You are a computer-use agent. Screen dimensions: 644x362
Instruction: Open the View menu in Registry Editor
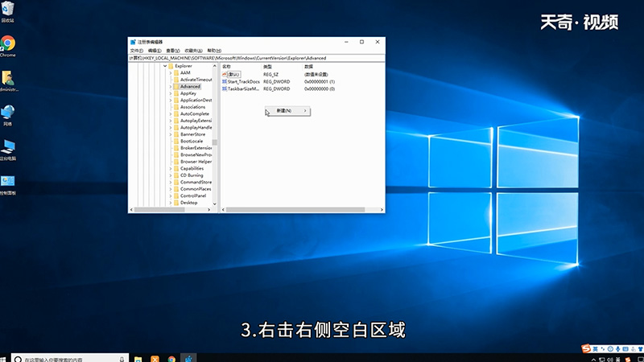pos(173,51)
